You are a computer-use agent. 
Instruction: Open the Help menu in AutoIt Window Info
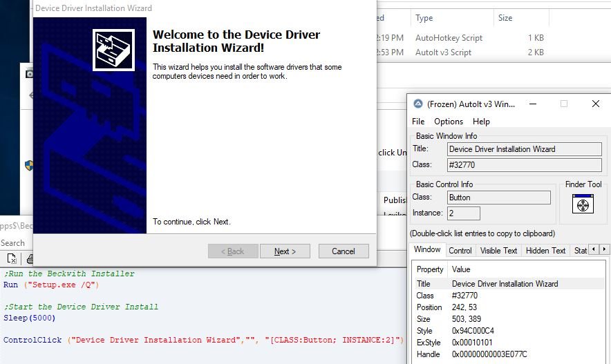coord(481,122)
